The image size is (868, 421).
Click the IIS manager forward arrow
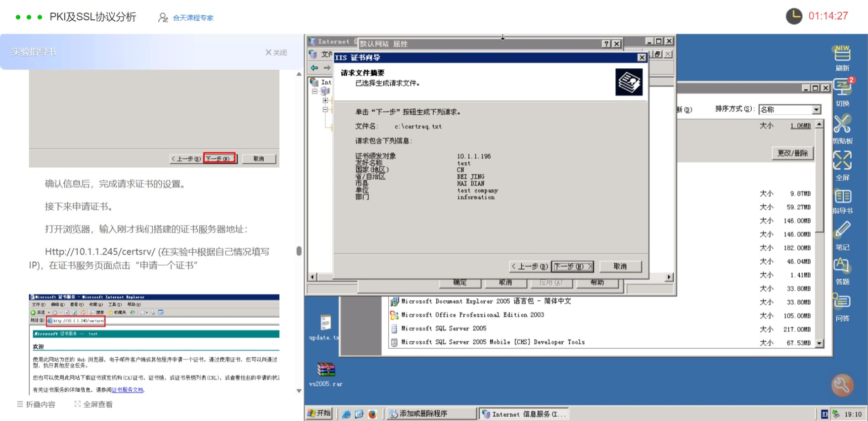(327, 68)
